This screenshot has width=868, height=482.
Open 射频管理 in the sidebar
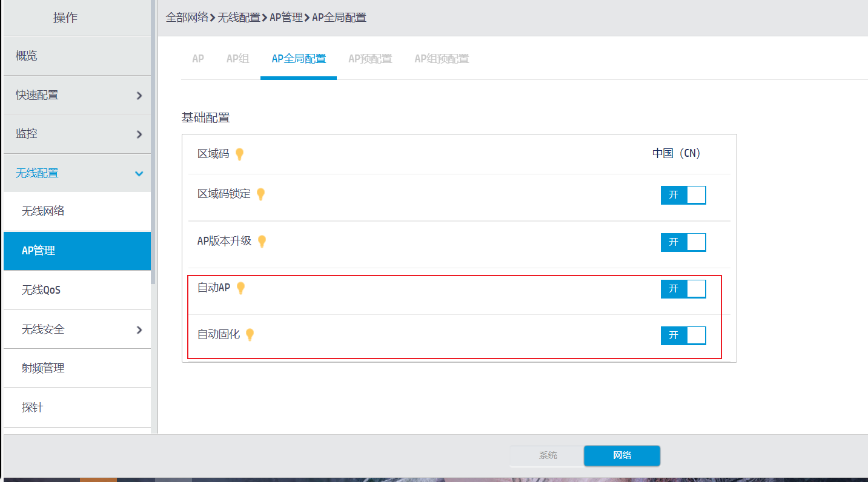pyautogui.click(x=43, y=368)
